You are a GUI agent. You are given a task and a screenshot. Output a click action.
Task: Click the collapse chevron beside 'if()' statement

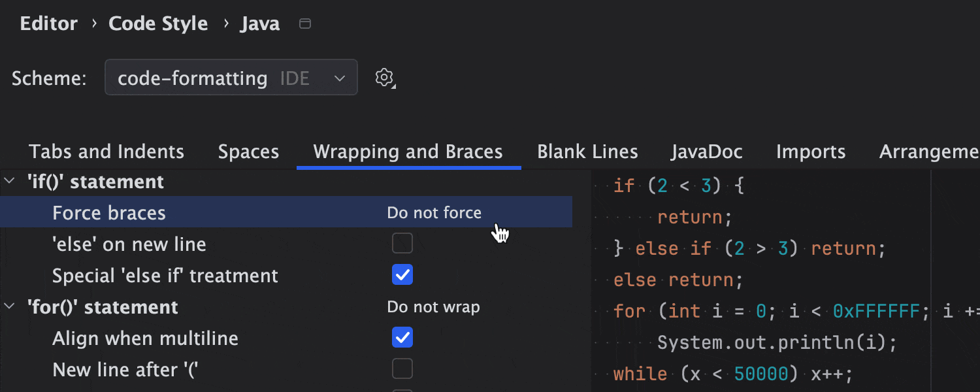(8, 181)
